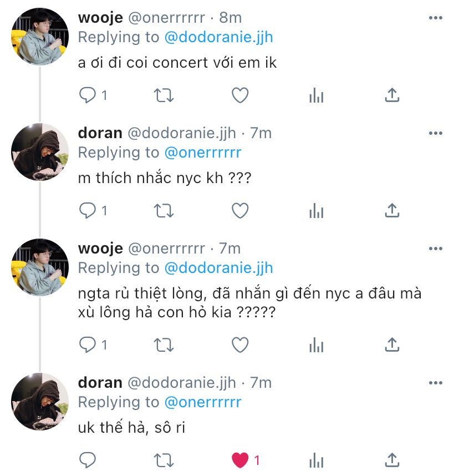Retweet doran's 'm thích nhắc nyc' tweet
The width and height of the screenshot is (459, 476).
[164, 211]
